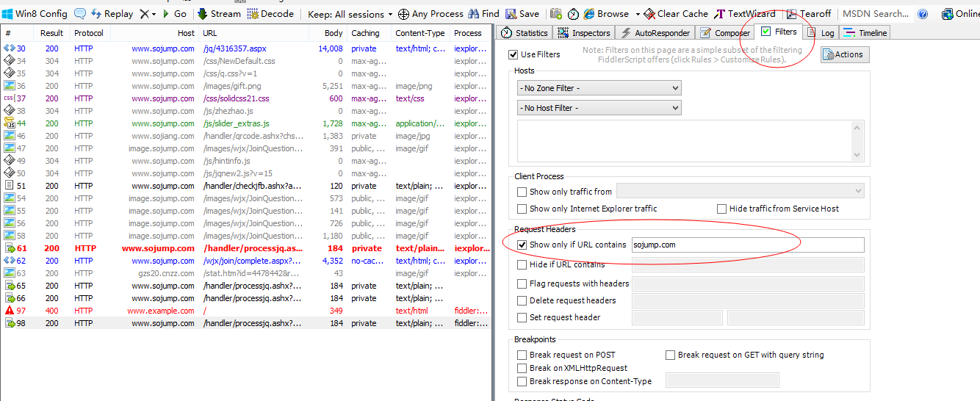
Task: Open the TextWizard tool
Action: 746,13
